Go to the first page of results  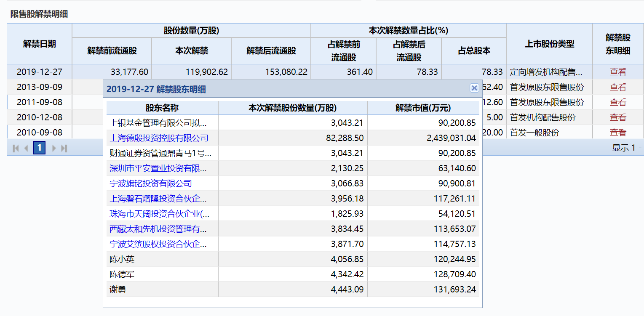(16, 148)
